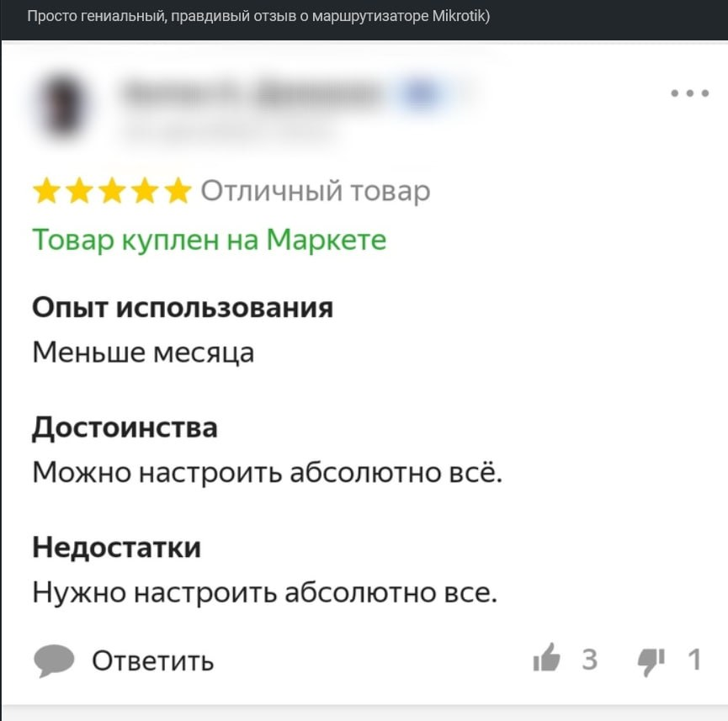This screenshot has width=728, height=721.
Task: Click the Недостатки section heading
Action: pos(116,548)
